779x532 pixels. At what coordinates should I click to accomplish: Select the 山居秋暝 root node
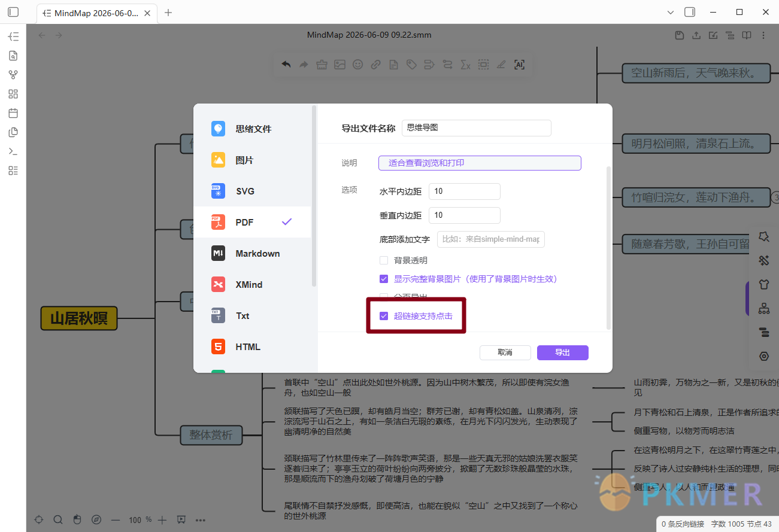(x=79, y=318)
